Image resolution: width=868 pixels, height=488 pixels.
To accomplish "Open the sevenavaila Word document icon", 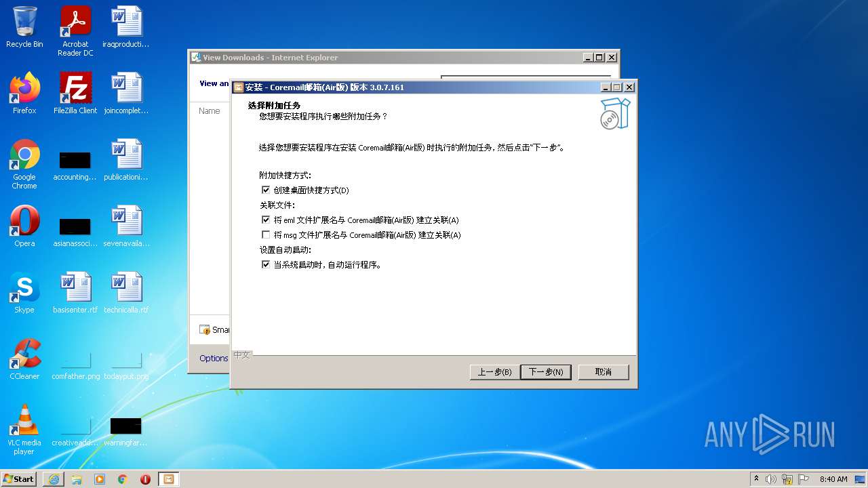I will click(126, 226).
